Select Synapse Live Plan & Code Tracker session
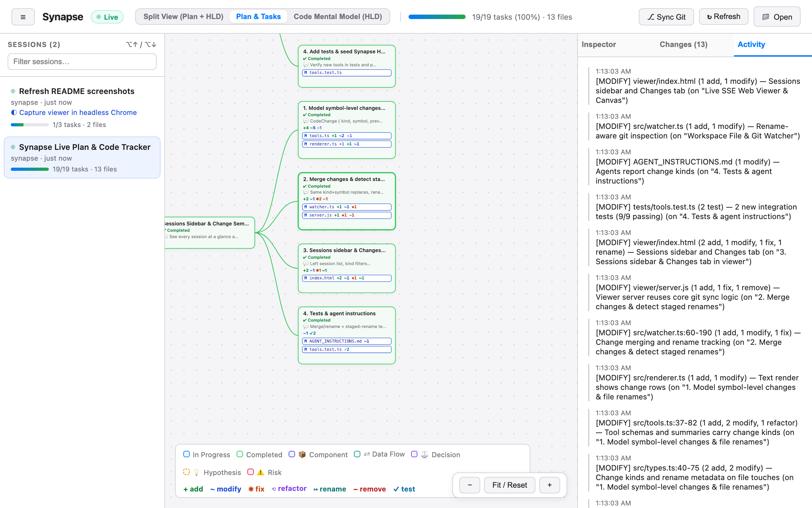Viewport: 812px width, 508px height. click(x=82, y=157)
